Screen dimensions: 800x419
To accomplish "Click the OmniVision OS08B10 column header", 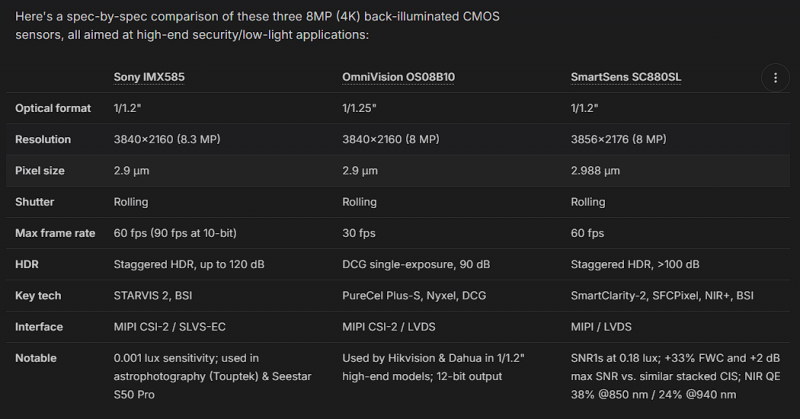I will pos(398,77).
